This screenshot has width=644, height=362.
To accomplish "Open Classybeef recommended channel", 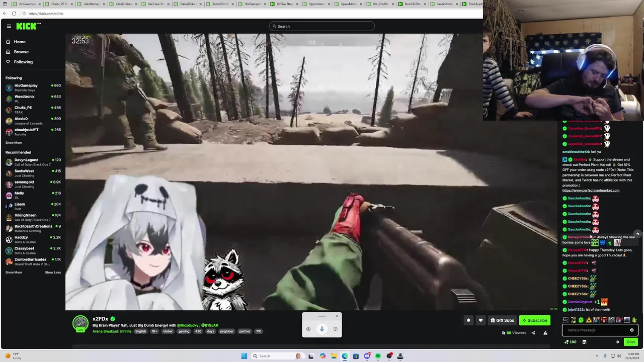I will [x=33, y=250].
